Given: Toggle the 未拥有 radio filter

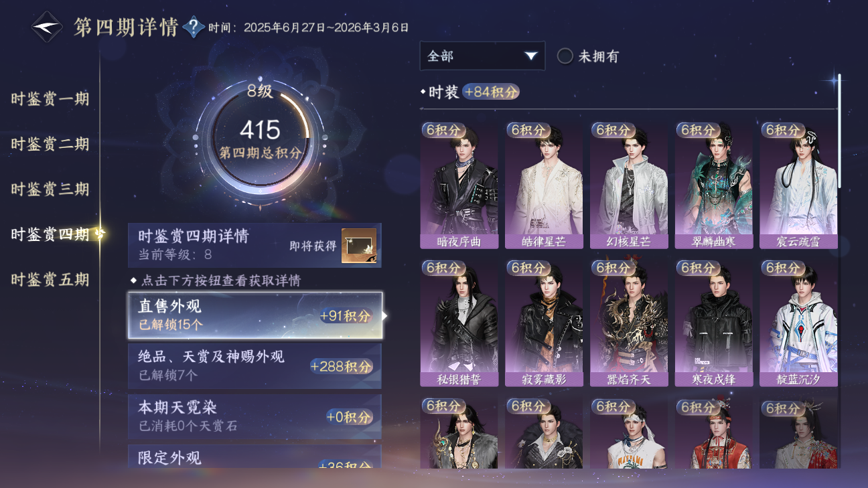Looking at the screenshot, I should point(588,56).
